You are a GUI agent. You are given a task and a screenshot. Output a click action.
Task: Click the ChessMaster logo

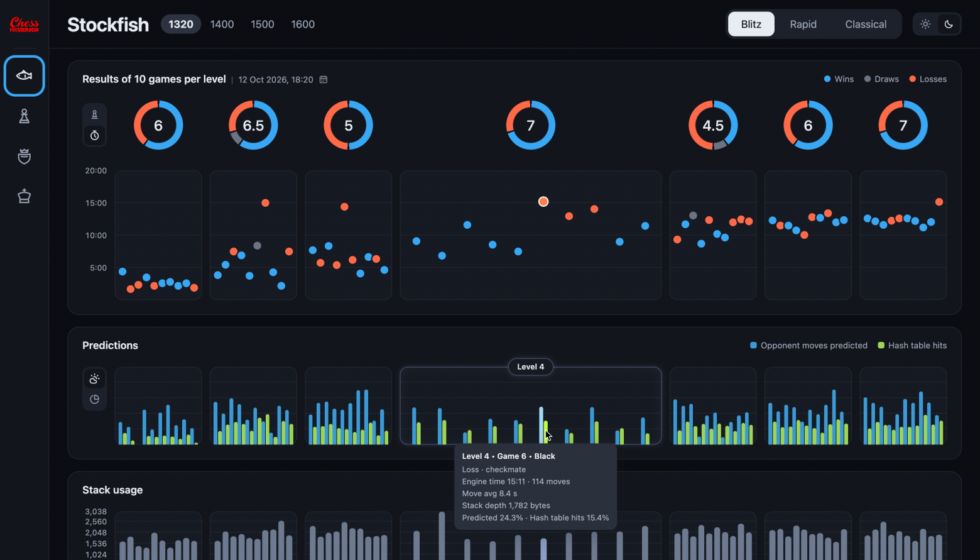click(24, 25)
